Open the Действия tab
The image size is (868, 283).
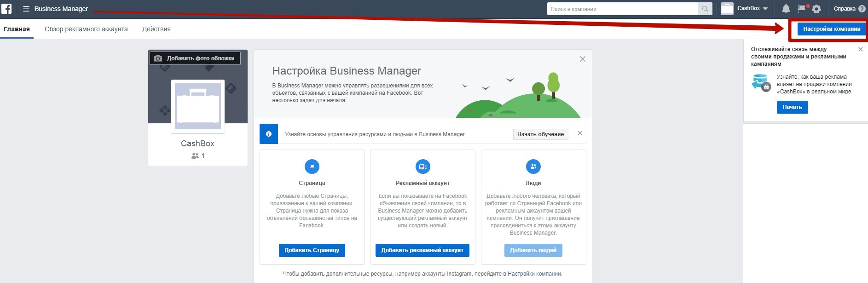[156, 29]
